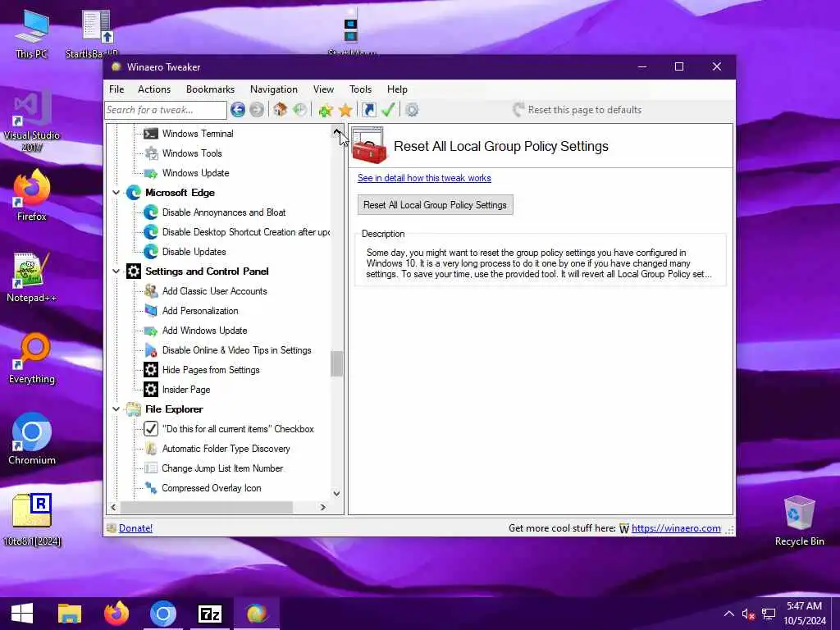Select Add Windows Update tree item
The width and height of the screenshot is (840, 630).
tap(204, 331)
